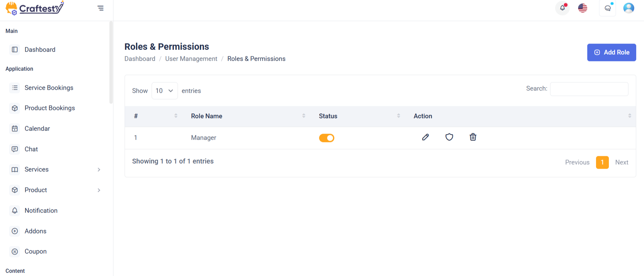Go to Calendar menu item
This screenshot has height=276, width=644.
pos(37,129)
